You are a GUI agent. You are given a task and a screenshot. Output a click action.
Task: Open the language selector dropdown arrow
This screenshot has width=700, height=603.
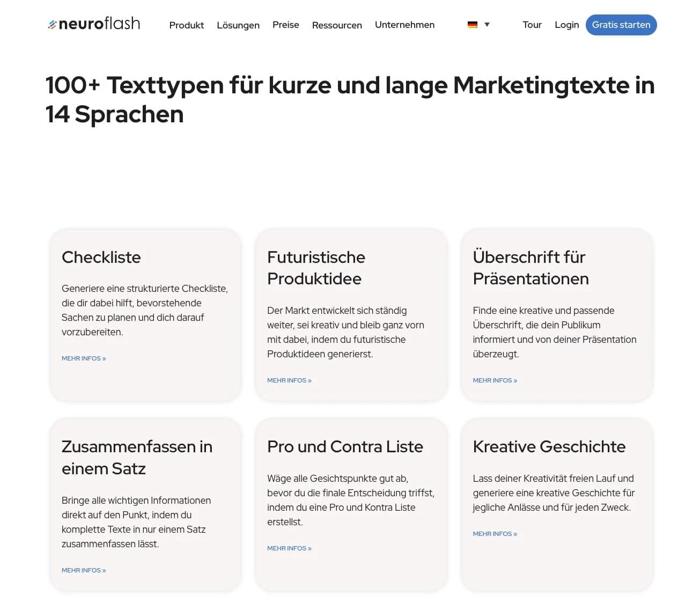487,24
